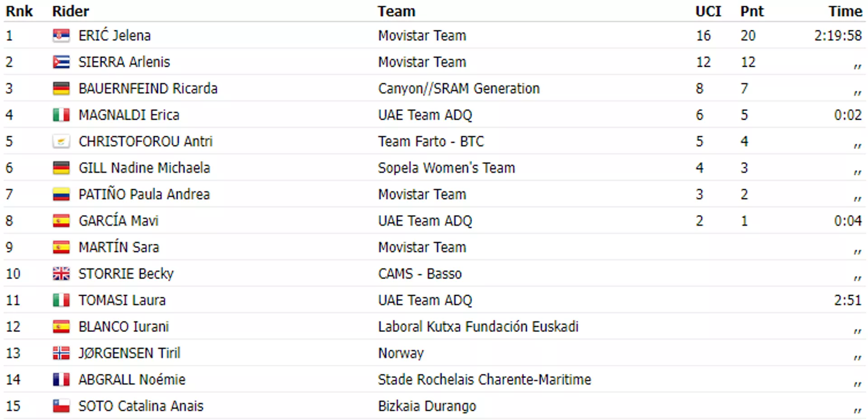Sort by the Time column header

pyautogui.click(x=845, y=11)
